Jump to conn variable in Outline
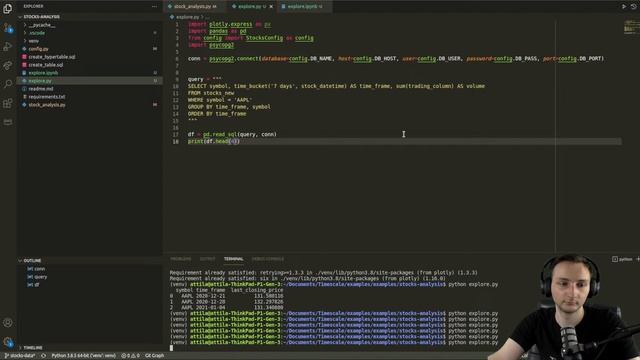This screenshot has width=640, height=360. (89, 269)
